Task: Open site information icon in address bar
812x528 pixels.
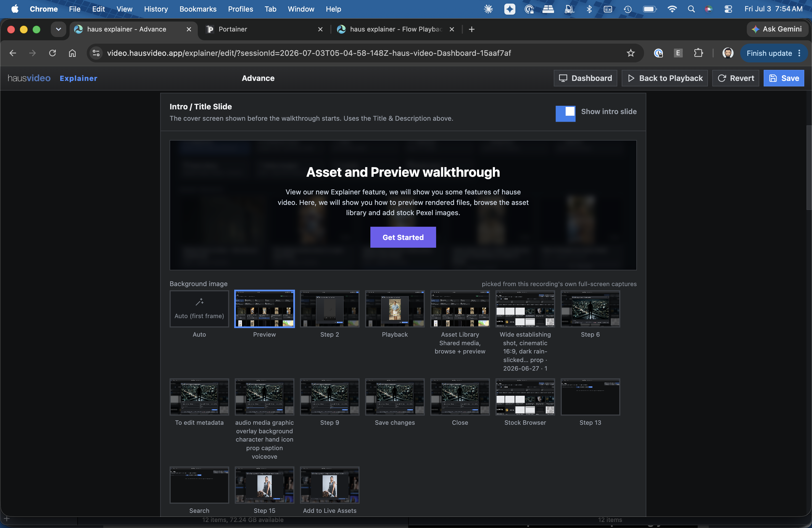Action: pos(96,53)
